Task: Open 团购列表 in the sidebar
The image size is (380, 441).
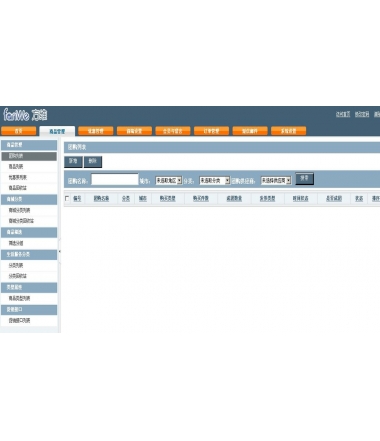Action: (x=29, y=156)
